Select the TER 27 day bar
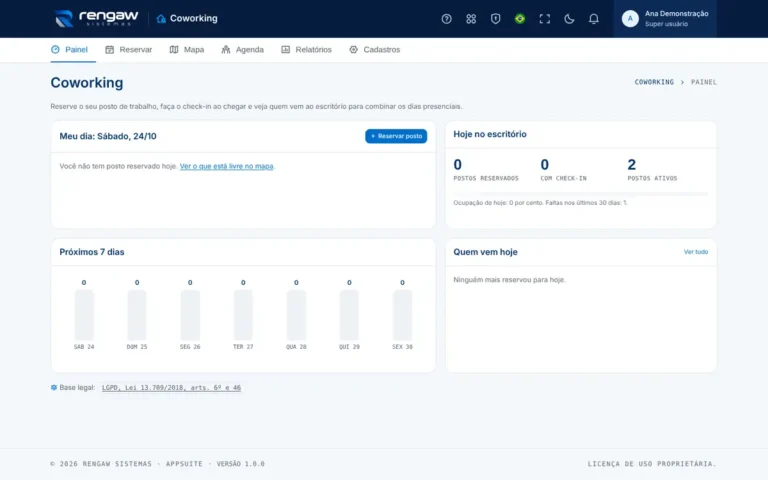This screenshot has width=768, height=480. pyautogui.click(x=243, y=314)
